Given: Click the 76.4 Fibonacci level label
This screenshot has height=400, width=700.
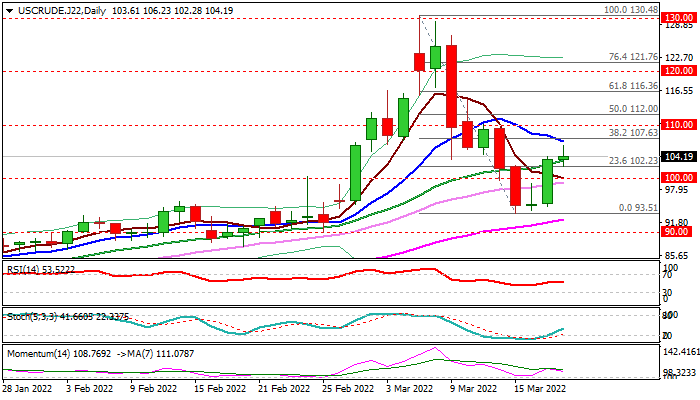Looking at the screenshot, I should pyautogui.click(x=634, y=57).
